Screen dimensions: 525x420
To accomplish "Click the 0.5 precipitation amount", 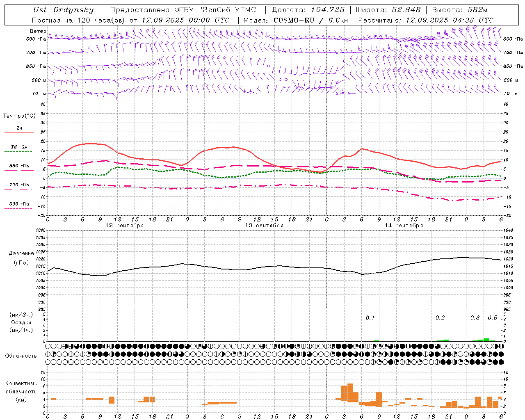I will (x=493, y=318).
